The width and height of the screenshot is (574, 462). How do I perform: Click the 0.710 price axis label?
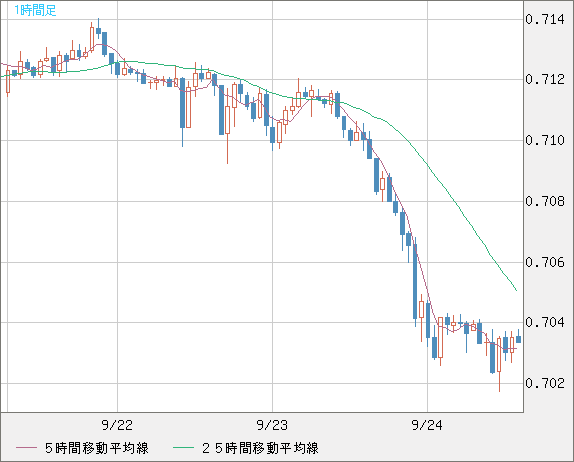tap(545, 140)
